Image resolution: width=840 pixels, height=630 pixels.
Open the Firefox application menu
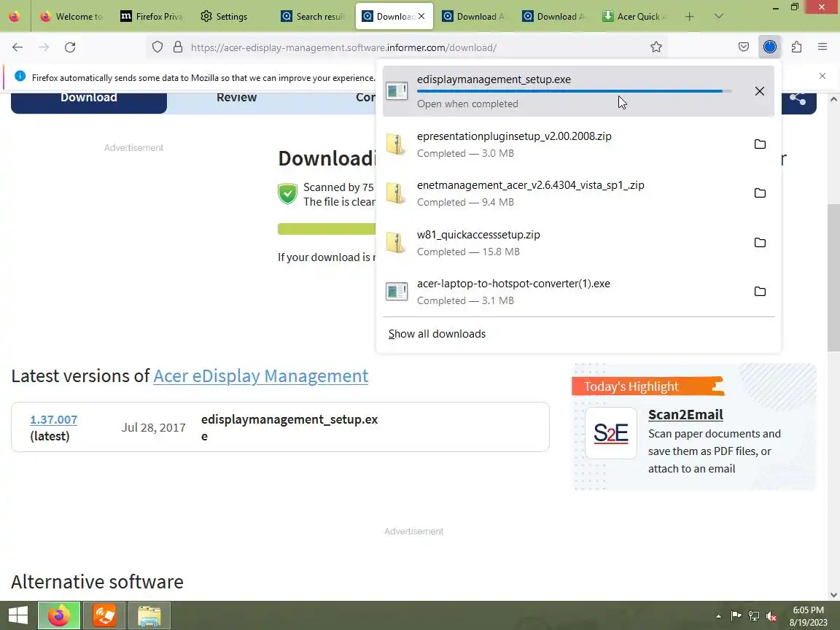[822, 47]
